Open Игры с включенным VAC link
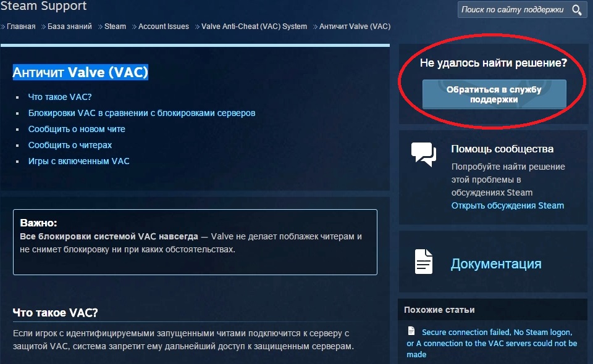593x364 pixels. click(78, 161)
